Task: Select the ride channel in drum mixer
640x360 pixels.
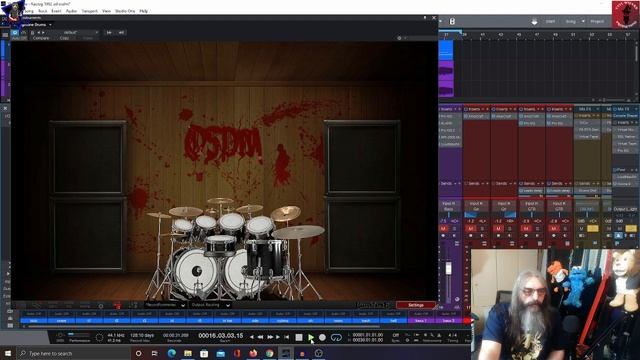Action: pyautogui.click(x=255, y=321)
